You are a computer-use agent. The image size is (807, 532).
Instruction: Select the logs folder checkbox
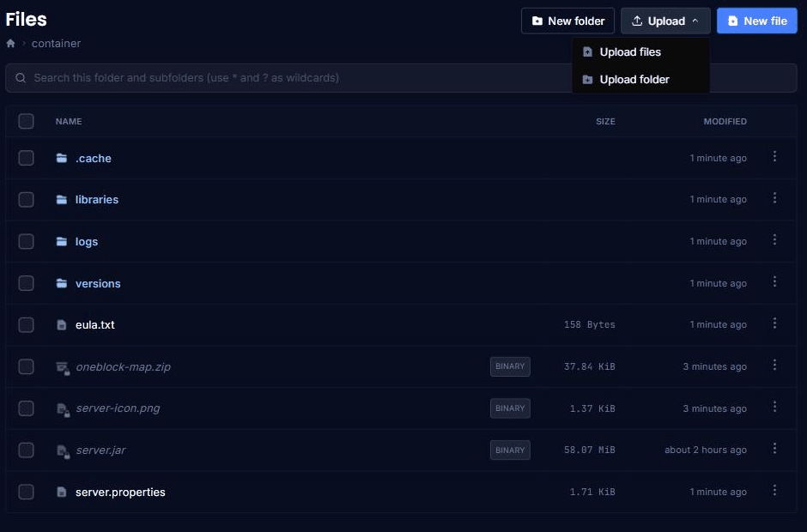click(x=27, y=241)
